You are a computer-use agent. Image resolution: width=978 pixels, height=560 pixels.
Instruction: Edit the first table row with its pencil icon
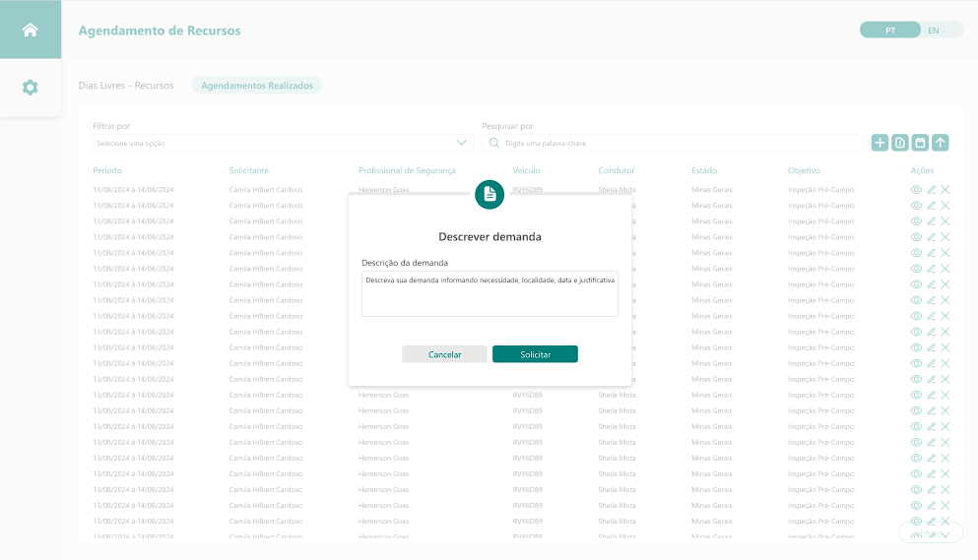932,190
